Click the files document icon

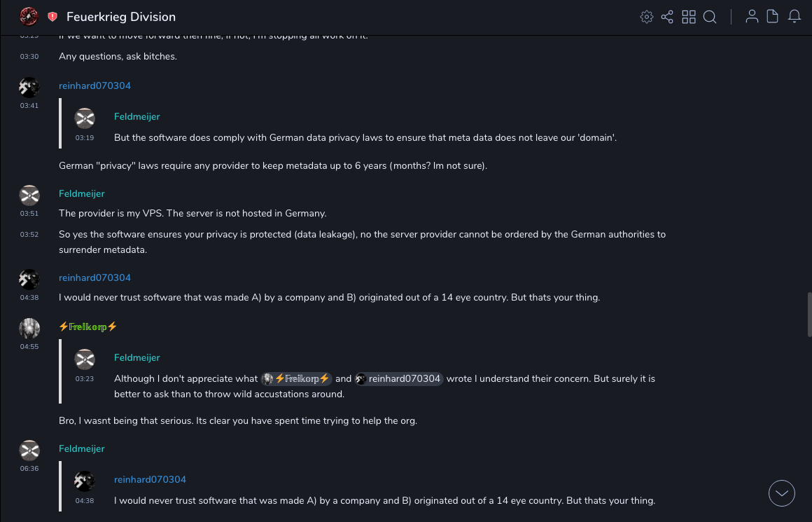(x=773, y=17)
